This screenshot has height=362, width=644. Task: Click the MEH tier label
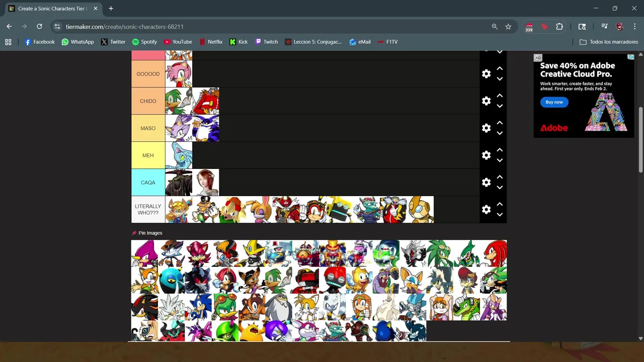pos(148,155)
